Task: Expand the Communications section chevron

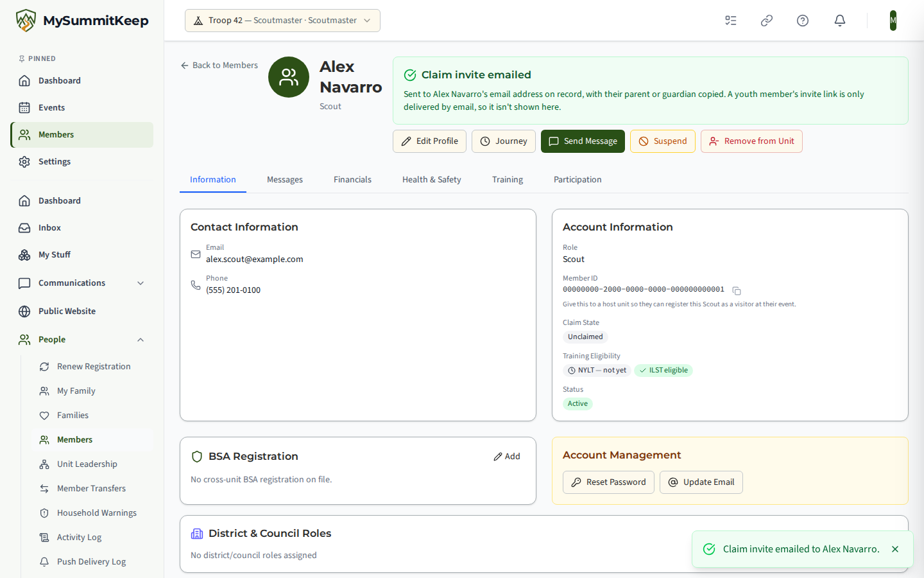Action: point(141,283)
